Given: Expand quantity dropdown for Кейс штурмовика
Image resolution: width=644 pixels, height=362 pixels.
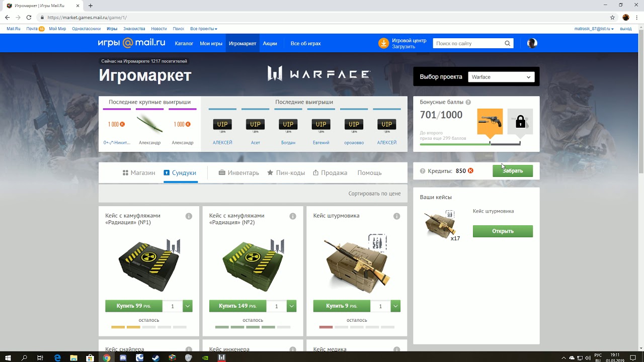Looking at the screenshot, I should coord(395,306).
